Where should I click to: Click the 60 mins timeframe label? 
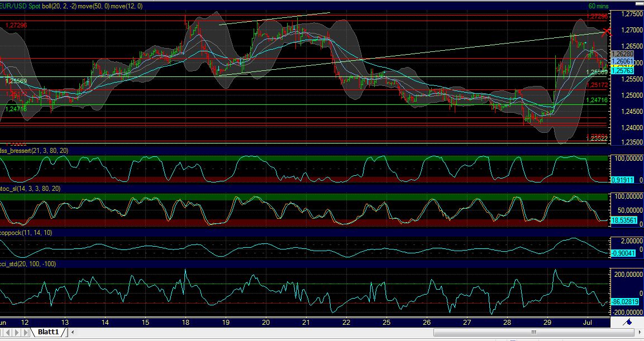point(598,6)
